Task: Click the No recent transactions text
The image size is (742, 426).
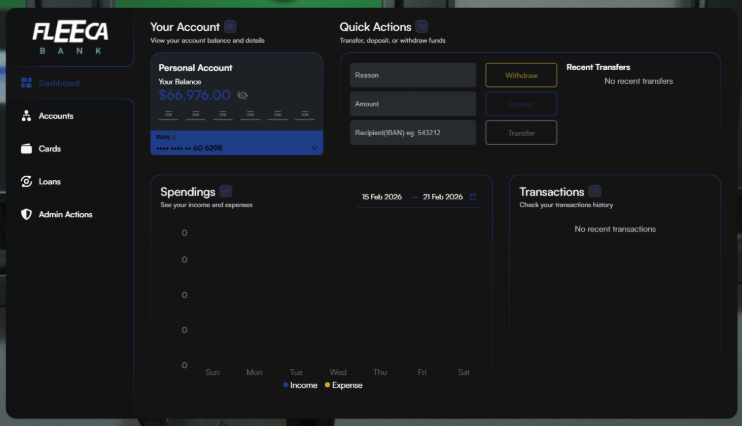Action: tap(615, 229)
